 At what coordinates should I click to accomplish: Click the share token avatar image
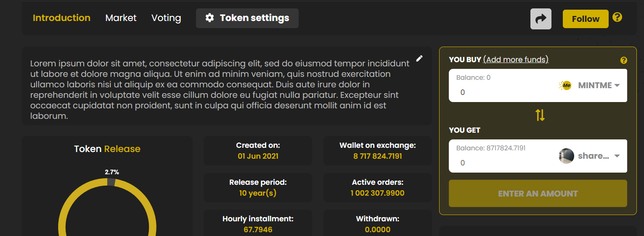tap(566, 156)
